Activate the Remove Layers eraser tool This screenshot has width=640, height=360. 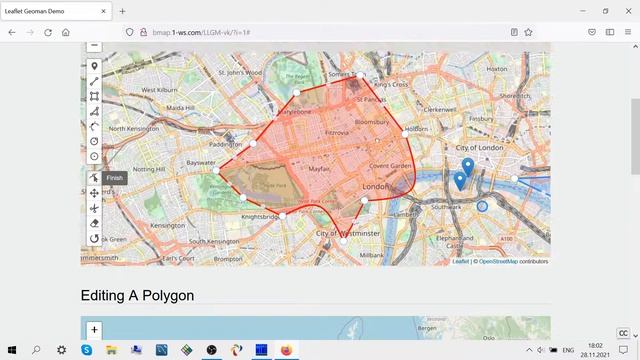[94, 223]
